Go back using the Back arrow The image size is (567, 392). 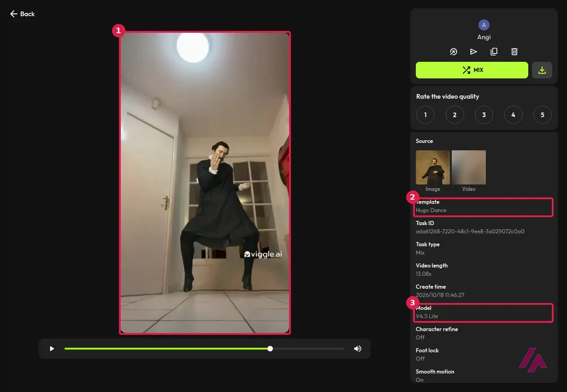point(22,14)
